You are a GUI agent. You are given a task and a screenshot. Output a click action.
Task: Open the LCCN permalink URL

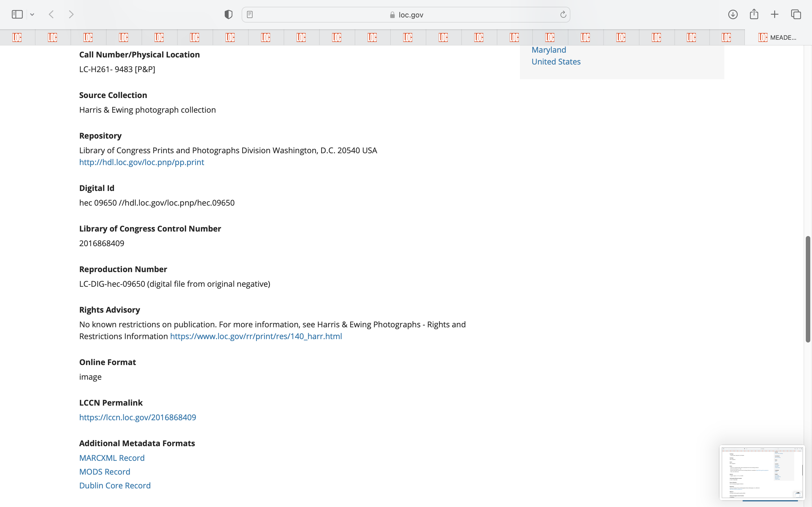pyautogui.click(x=138, y=417)
